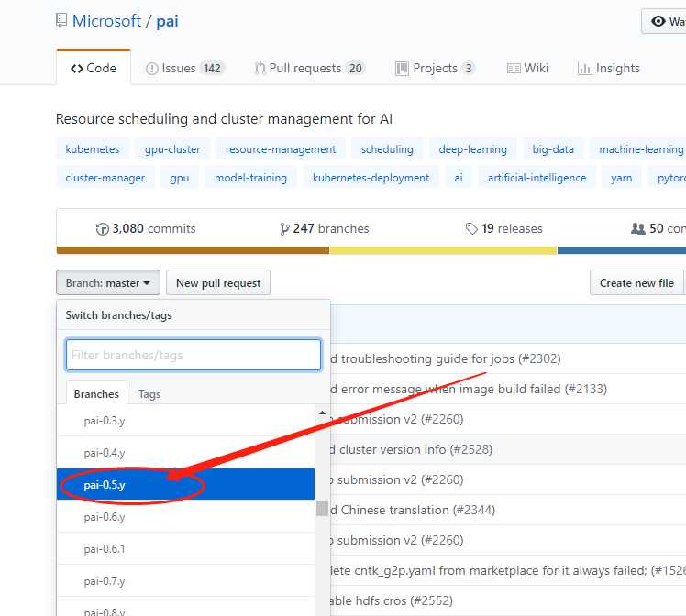
Task: Click the big-data topic tag
Action: tap(553, 149)
